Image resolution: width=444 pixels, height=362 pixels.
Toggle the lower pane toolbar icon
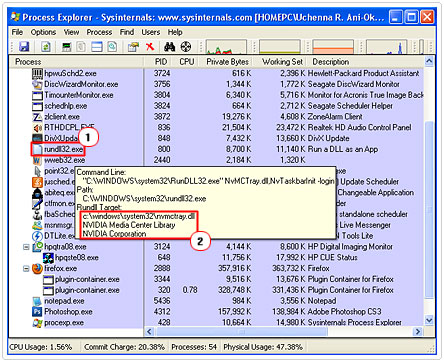click(97, 46)
